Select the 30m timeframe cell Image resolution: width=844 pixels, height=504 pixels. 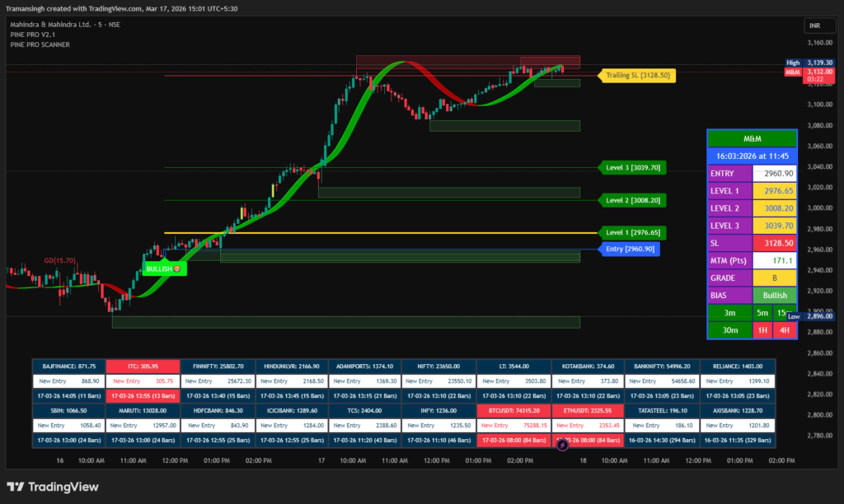click(730, 330)
